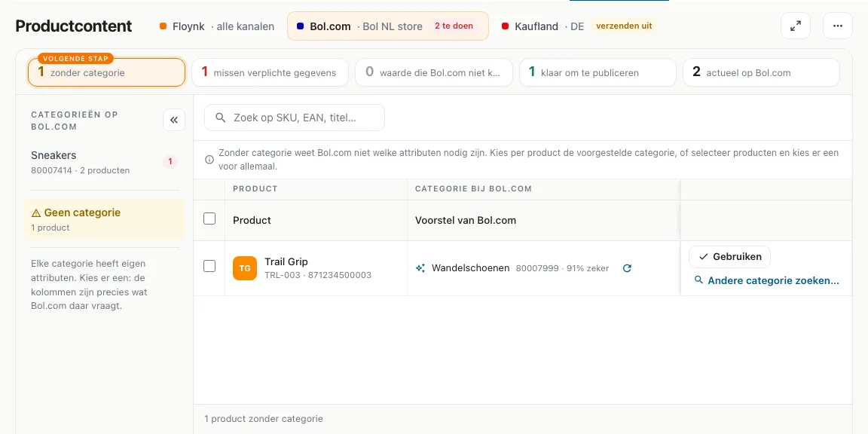This screenshot has height=434, width=868.
Task: Click the CATEGORIE BIJ BOL.COM column header
Action: click(473, 189)
